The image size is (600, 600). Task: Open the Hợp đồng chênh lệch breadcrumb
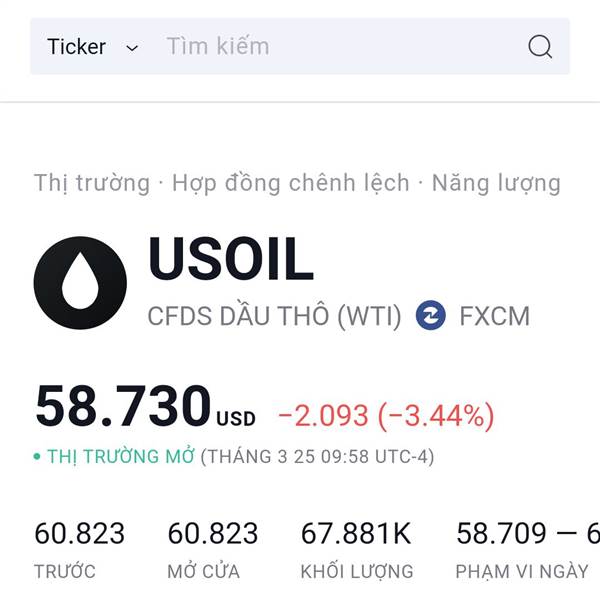tap(291, 183)
